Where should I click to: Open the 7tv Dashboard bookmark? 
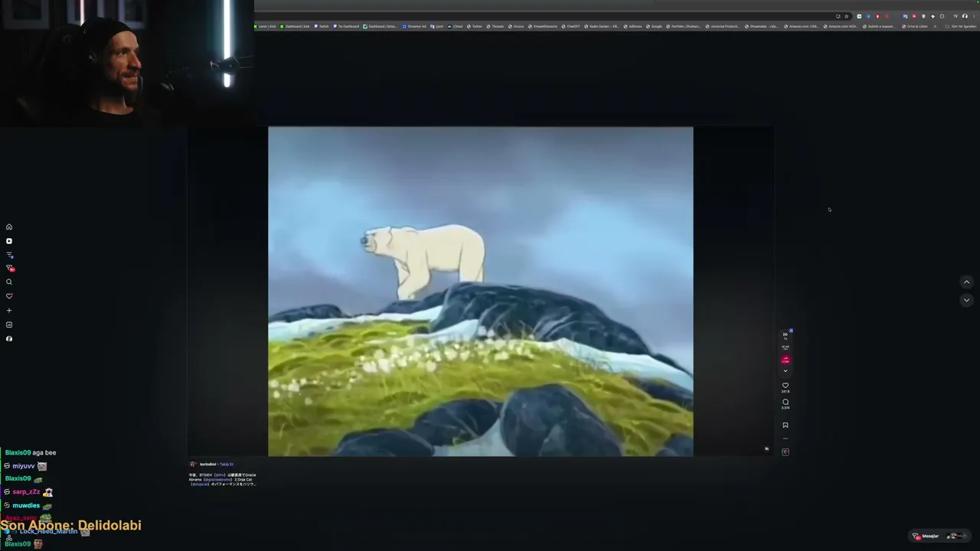point(346,27)
